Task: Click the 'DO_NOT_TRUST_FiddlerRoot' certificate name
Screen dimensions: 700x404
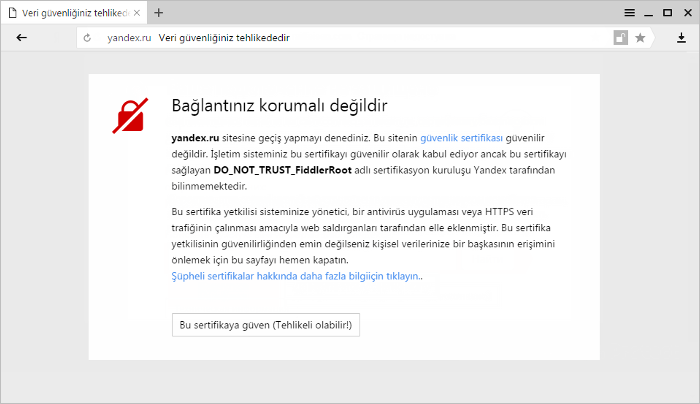Action: tap(283, 170)
